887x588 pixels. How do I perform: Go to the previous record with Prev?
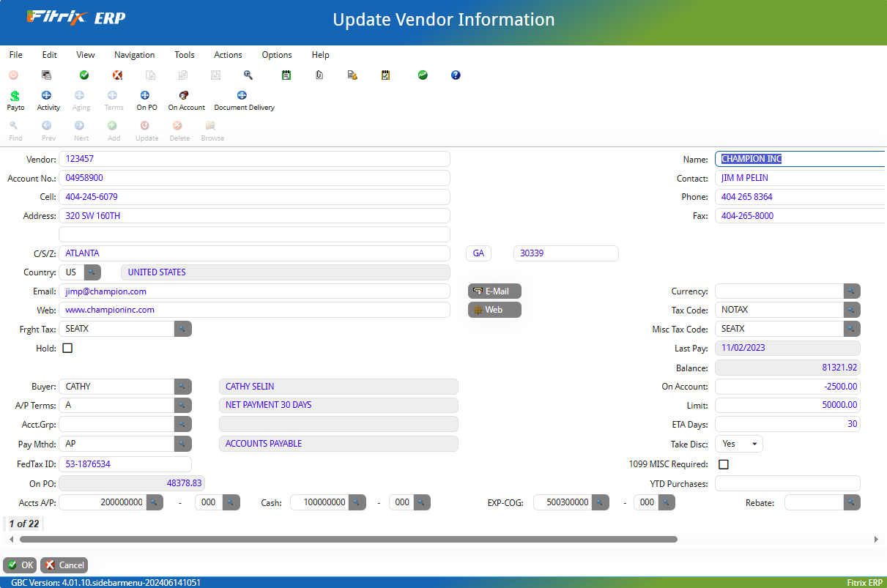[x=48, y=131]
